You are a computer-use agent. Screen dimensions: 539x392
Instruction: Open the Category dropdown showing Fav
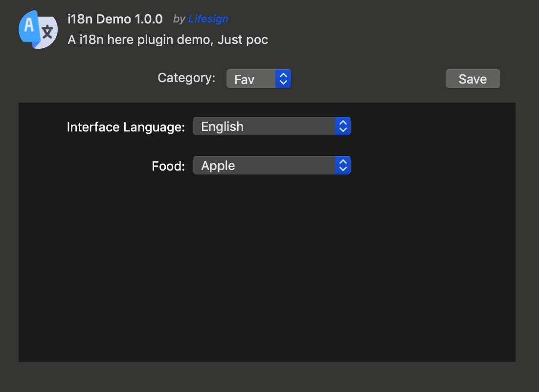(258, 79)
